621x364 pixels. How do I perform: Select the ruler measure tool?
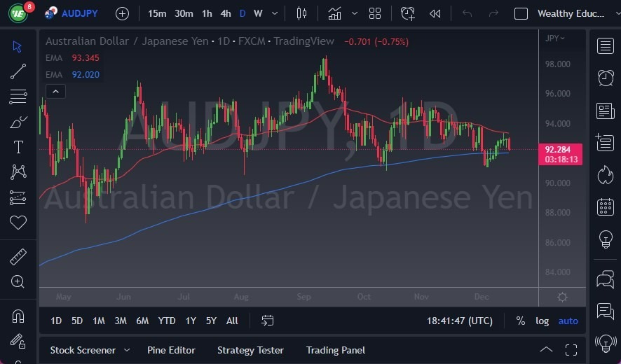[18, 257]
